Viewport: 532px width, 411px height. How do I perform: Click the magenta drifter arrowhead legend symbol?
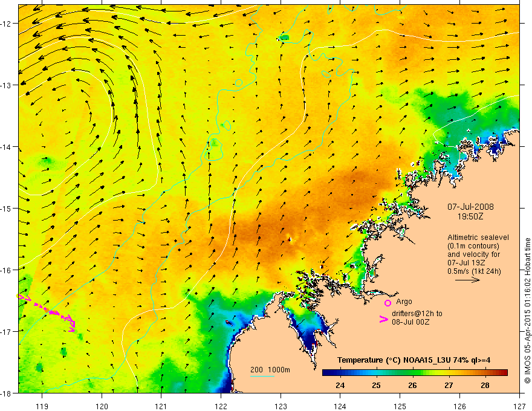[x=384, y=319]
